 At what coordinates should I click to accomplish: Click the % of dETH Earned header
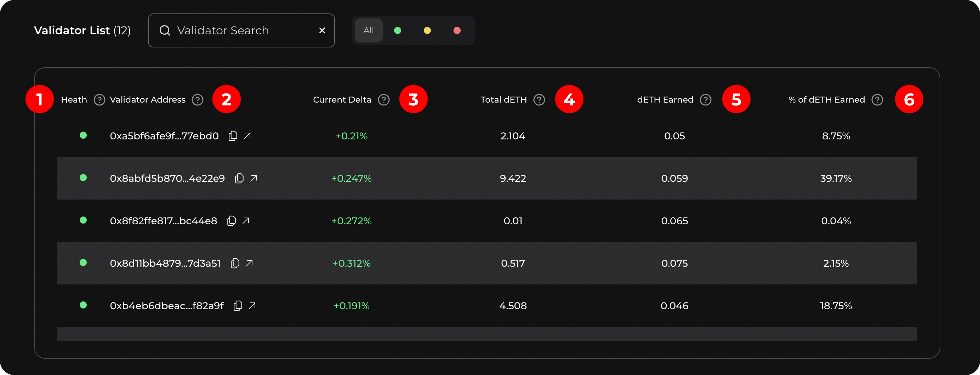coord(826,100)
